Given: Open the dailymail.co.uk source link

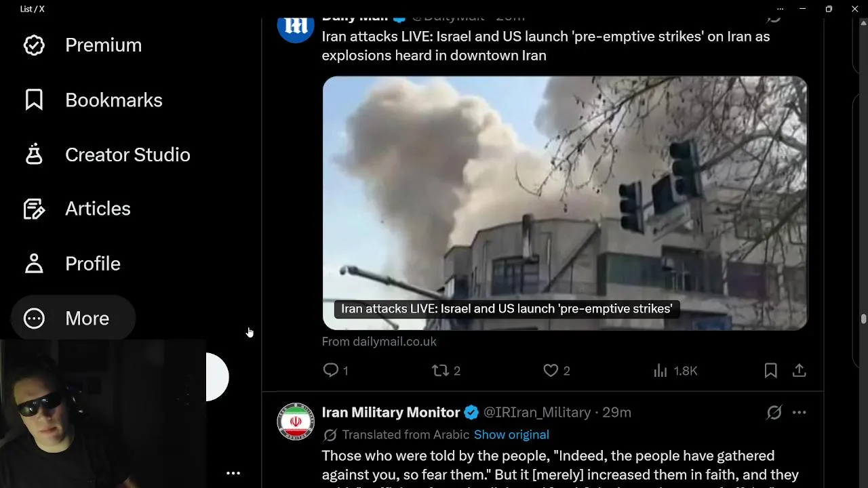Looking at the screenshot, I should pos(379,342).
